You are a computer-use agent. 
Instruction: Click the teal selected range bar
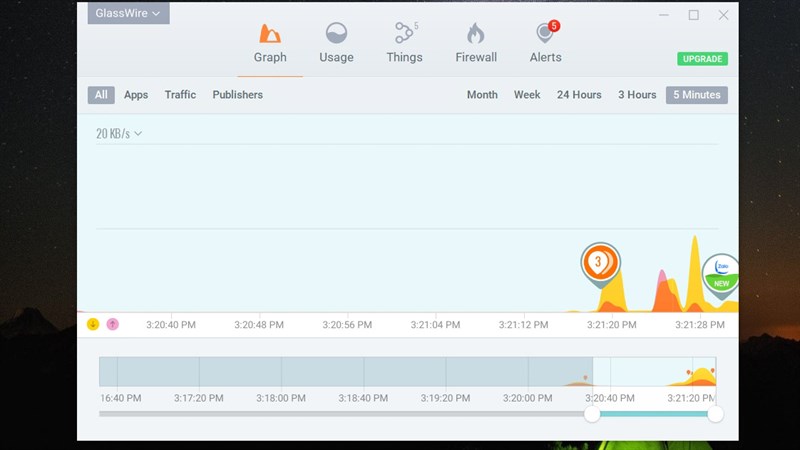click(654, 414)
